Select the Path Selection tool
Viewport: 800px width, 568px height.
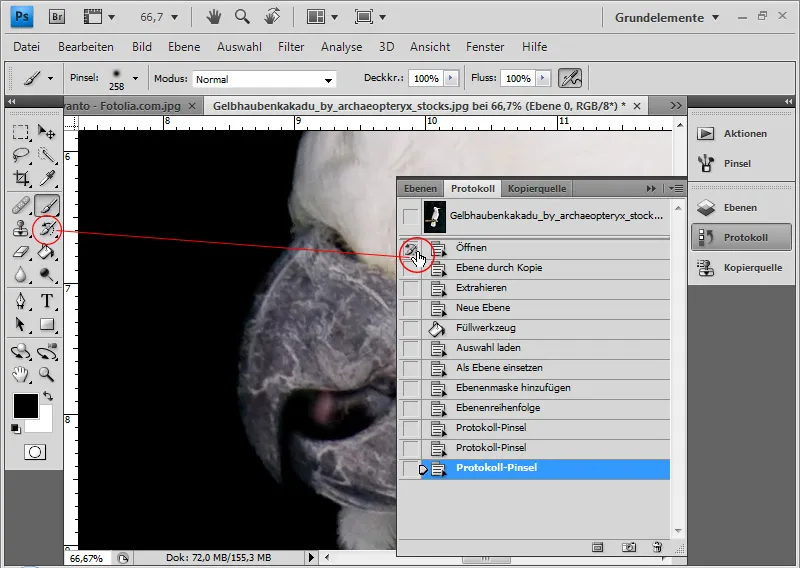pyautogui.click(x=20, y=324)
